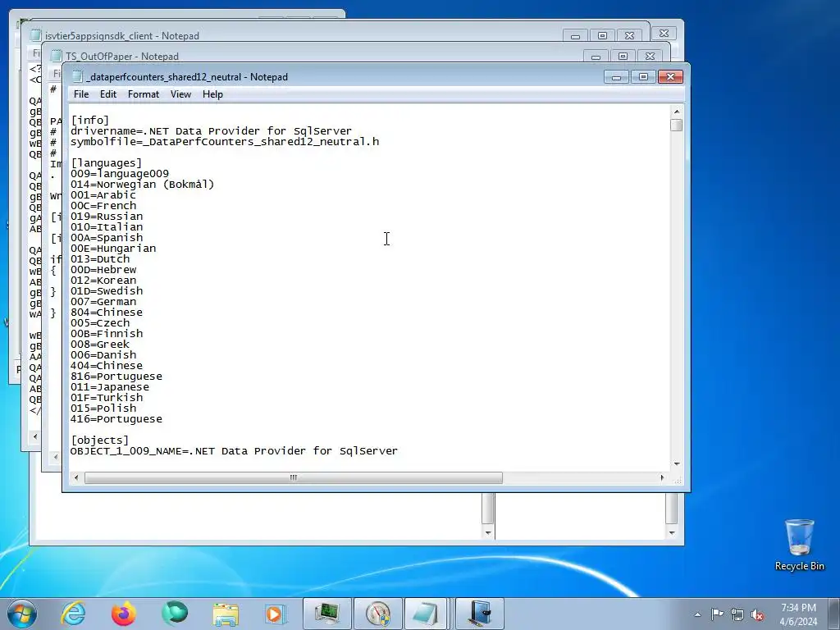Maximize the TS_OutOfPaper Notepad window
The image size is (840, 630).
[623, 57]
